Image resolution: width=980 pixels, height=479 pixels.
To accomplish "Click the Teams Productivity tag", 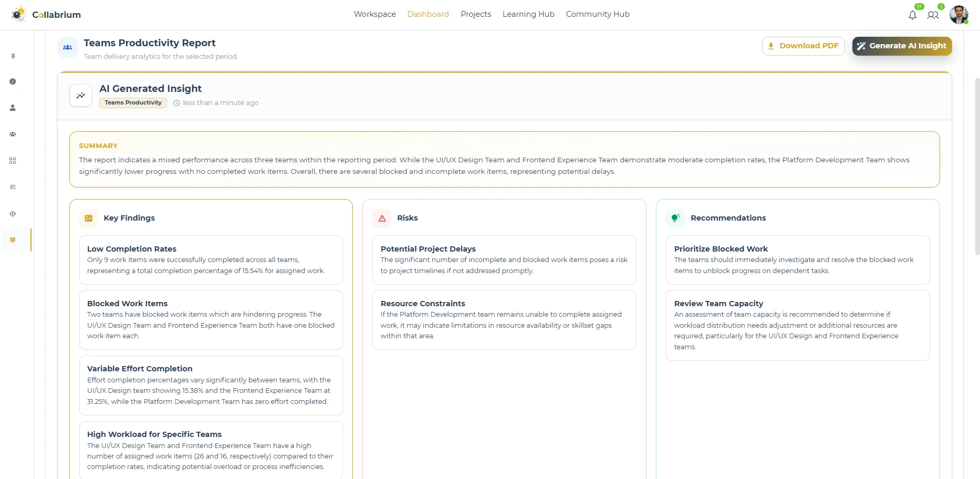I will coord(133,103).
